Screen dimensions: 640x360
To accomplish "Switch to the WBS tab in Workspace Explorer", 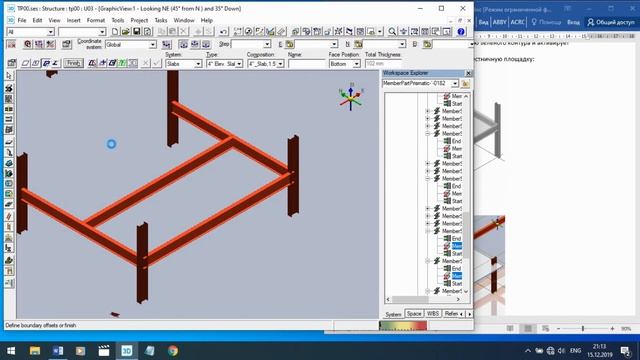I will tap(433, 313).
